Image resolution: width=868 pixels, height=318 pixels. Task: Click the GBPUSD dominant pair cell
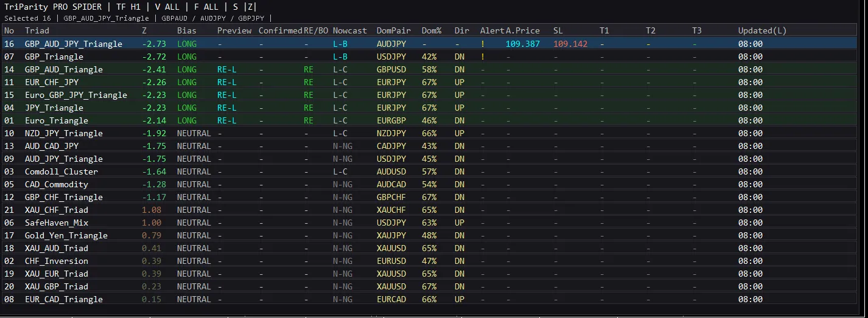(391, 69)
